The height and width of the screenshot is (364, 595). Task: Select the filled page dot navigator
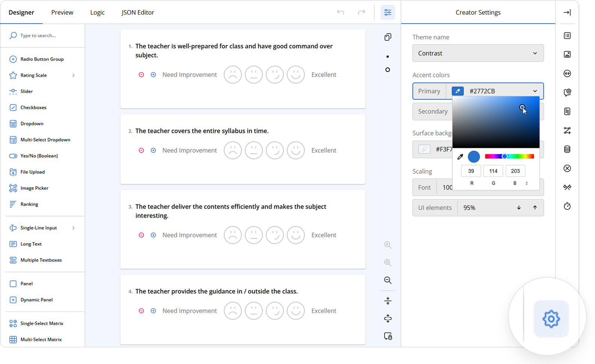[388, 57]
